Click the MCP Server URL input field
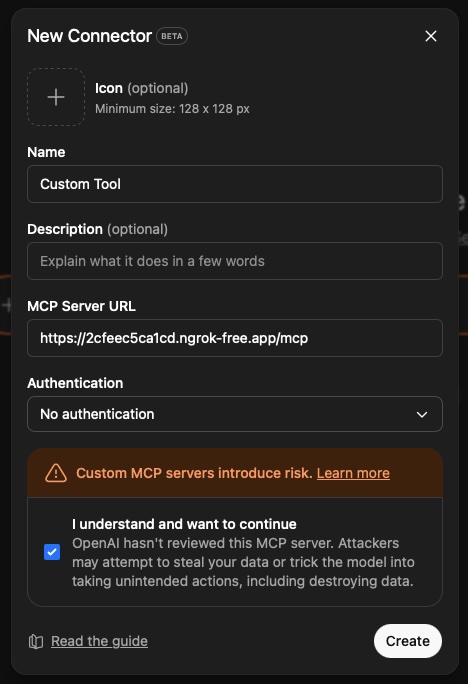The height and width of the screenshot is (684, 468). point(235,338)
